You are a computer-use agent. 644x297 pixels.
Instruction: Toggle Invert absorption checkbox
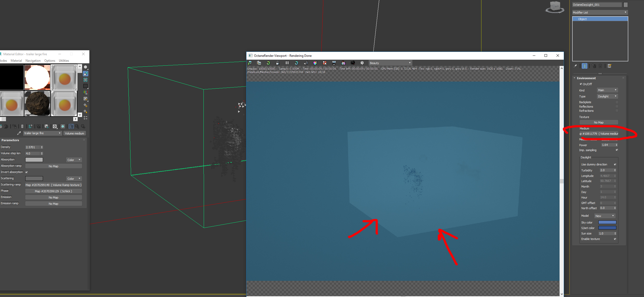pyautogui.click(x=27, y=172)
